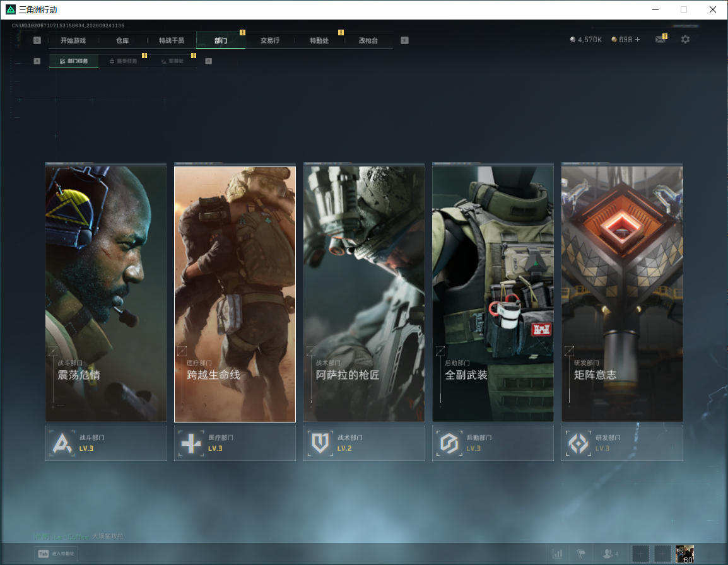Image resolution: width=728 pixels, height=565 pixels.
Task: Add premium currency with the plus sign
Action: (x=637, y=40)
